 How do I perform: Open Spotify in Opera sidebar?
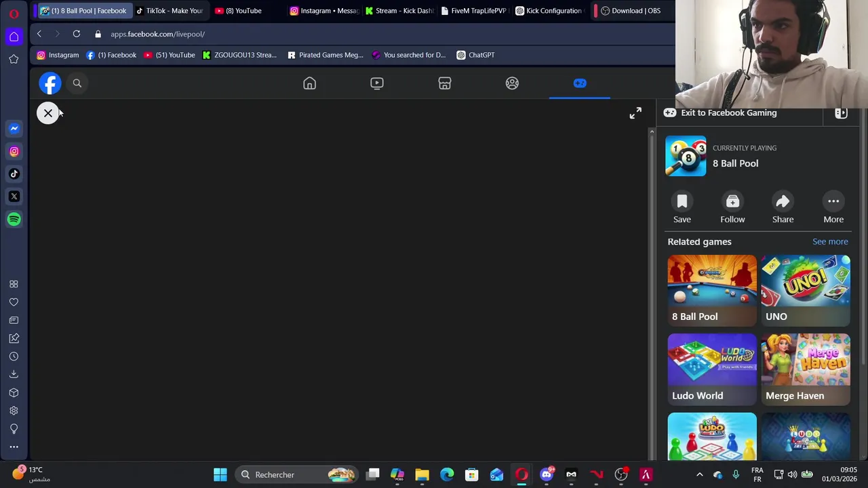[14, 219]
